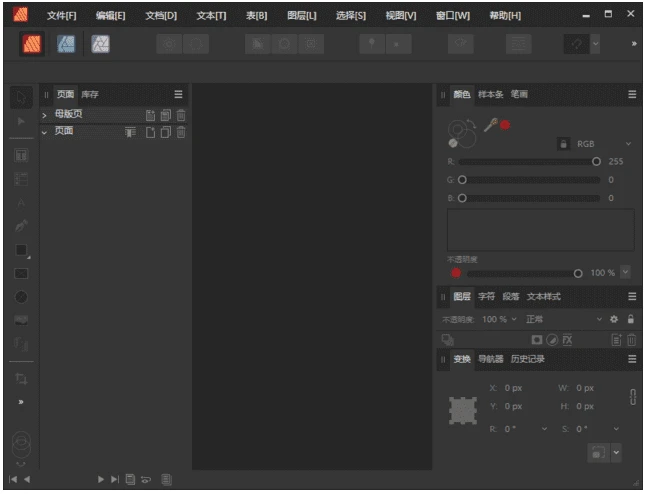Collapse the 页面 section
Screen dimensions: 645x494
click(44, 132)
